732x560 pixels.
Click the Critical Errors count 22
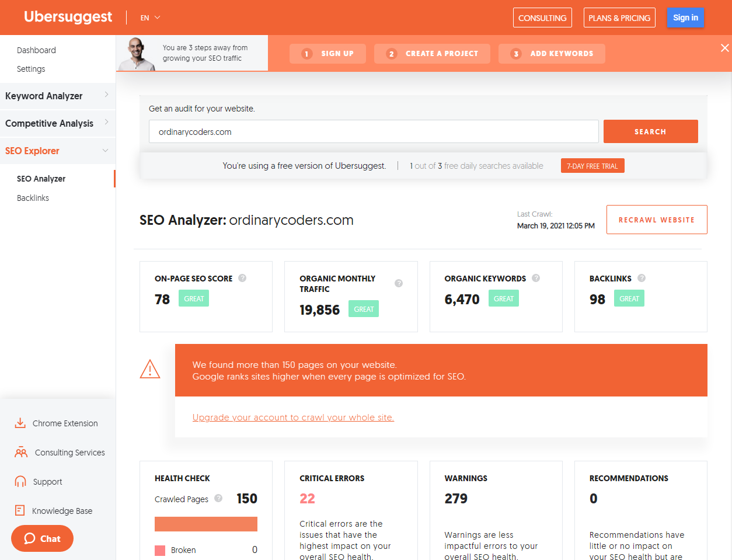[x=307, y=498]
